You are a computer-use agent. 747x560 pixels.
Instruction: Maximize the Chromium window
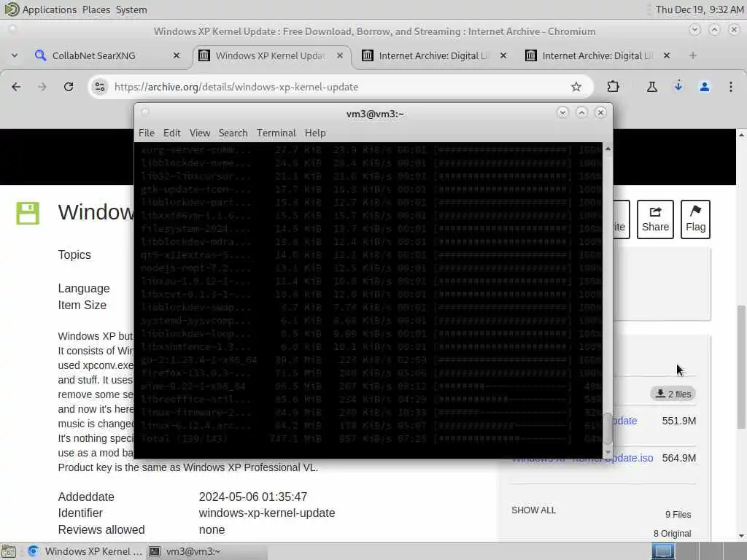(714, 30)
